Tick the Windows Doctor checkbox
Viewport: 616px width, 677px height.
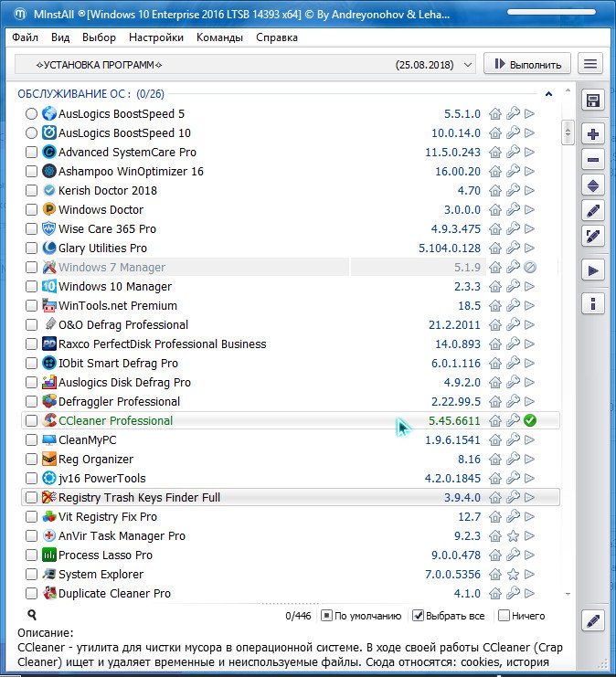[31, 210]
